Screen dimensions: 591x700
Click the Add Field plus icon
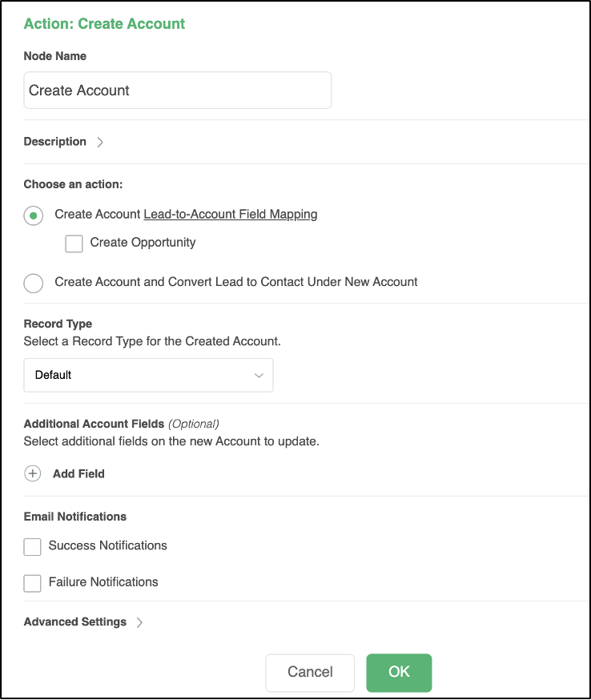click(32, 473)
